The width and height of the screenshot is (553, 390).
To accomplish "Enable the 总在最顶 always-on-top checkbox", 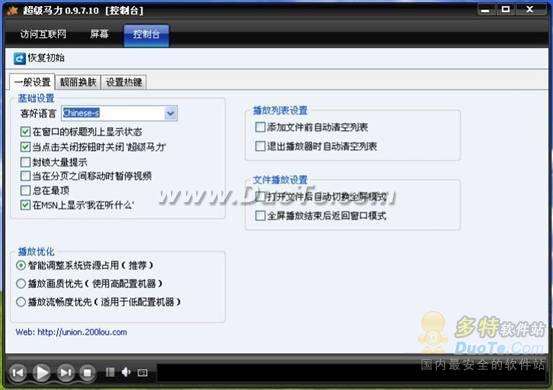I will point(25,190).
